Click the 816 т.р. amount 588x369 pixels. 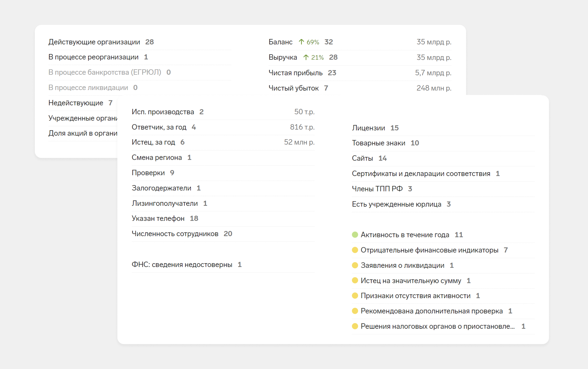coord(302,127)
